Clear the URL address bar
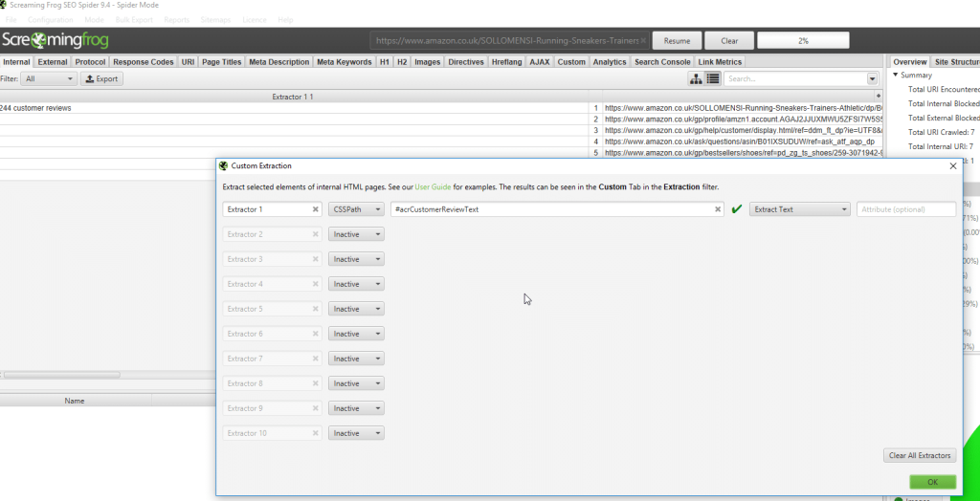The height and width of the screenshot is (501, 980). point(642,41)
